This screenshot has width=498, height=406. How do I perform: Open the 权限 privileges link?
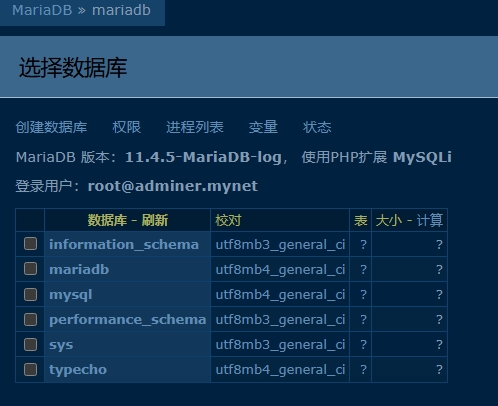click(x=127, y=127)
